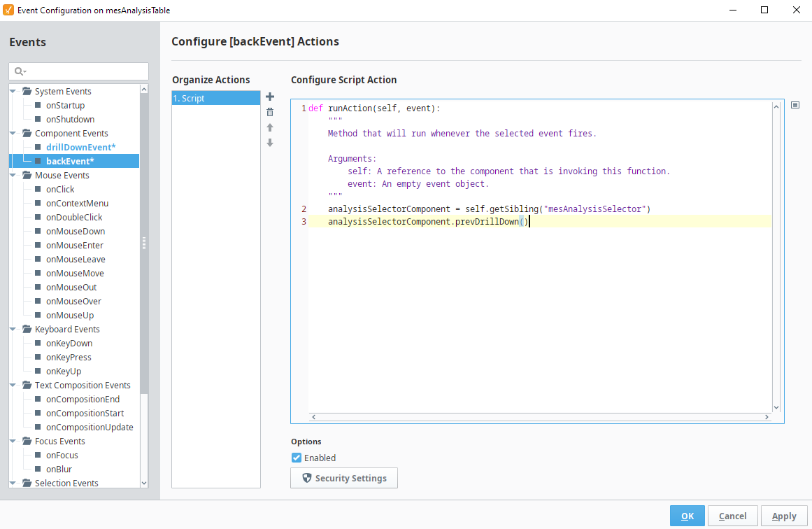Collapse the System Events tree node

point(13,91)
